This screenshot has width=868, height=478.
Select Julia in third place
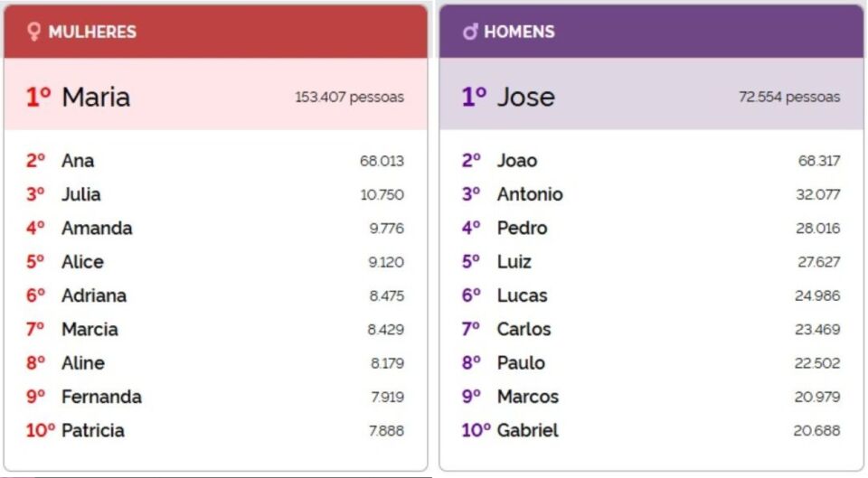click(x=81, y=194)
